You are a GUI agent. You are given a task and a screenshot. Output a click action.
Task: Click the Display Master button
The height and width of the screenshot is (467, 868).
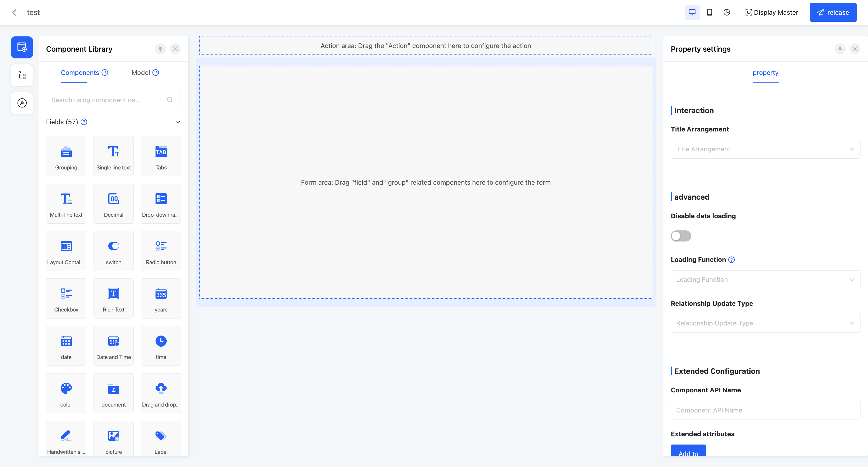[771, 12]
